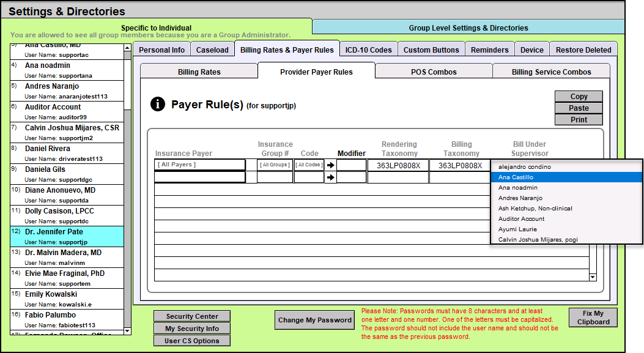This screenshot has width=644, height=353.
Task: Open the Billing Rates sub-tab
Action: pos(199,72)
